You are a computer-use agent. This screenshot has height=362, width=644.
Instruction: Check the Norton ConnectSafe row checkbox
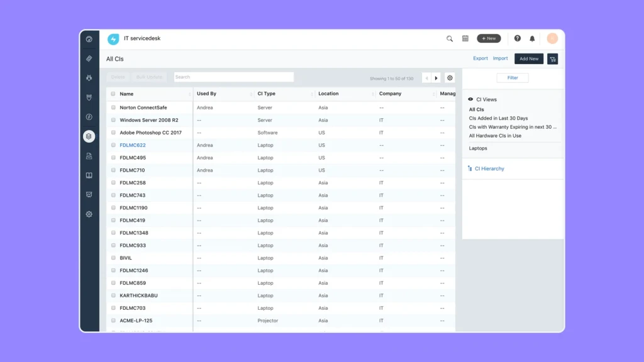[113, 107]
